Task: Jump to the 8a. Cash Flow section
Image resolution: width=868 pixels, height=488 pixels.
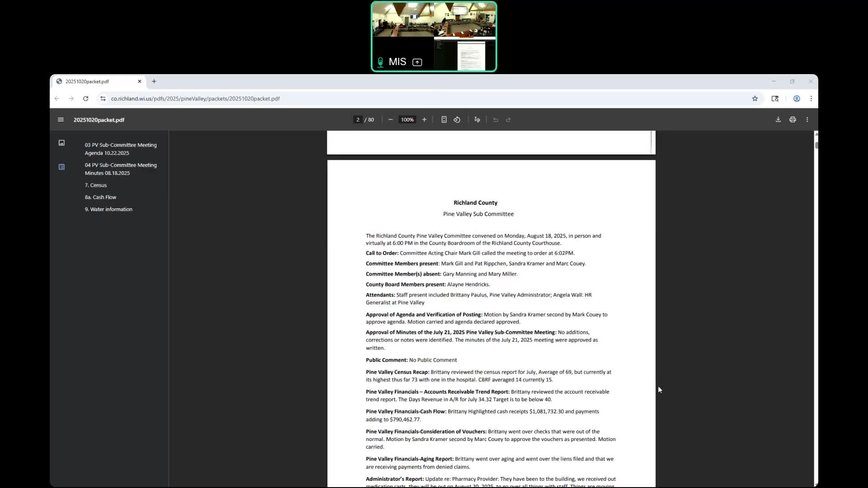Action: coord(100,197)
